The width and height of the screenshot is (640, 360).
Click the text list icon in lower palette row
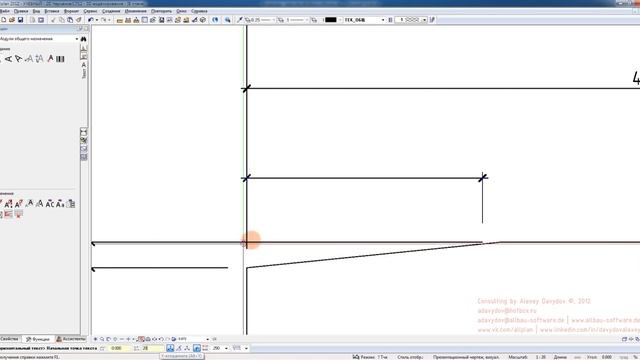(71, 204)
